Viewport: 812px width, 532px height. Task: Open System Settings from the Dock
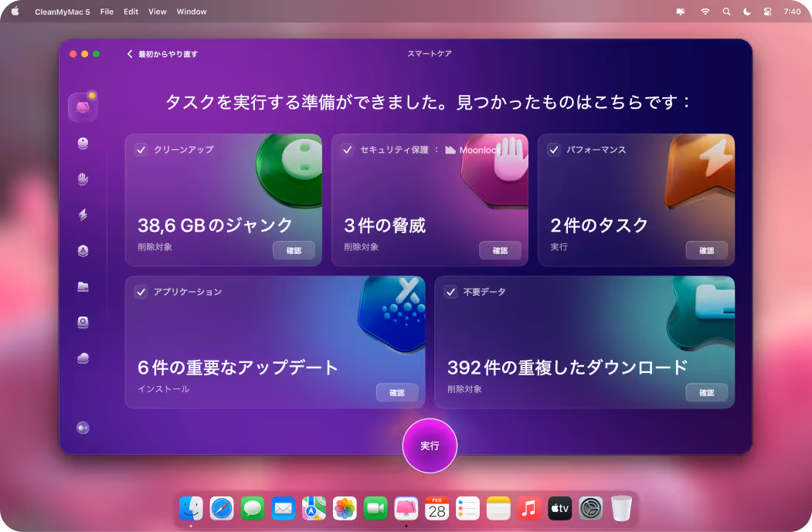point(590,509)
